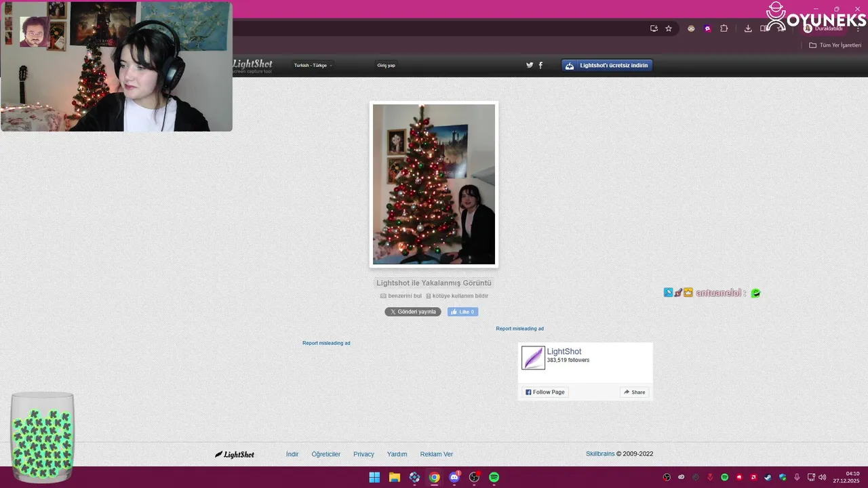868x488 pixels.
Task: Click the Steam icon in system tray
Action: (768, 477)
